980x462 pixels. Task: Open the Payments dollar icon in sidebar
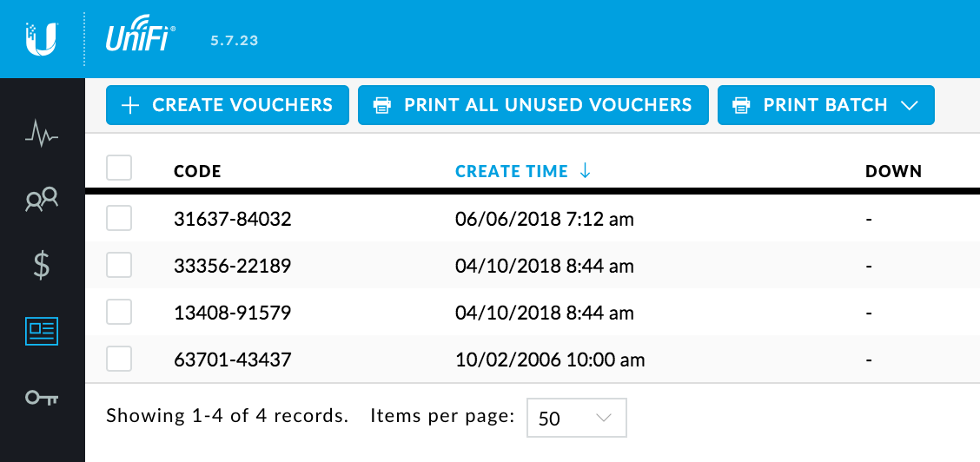pyautogui.click(x=42, y=265)
